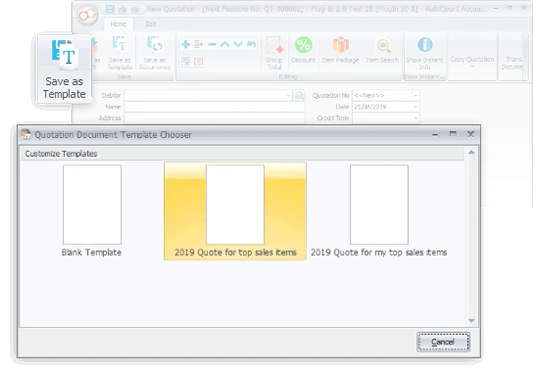Select the 2019 Quote for my top sales items template

coord(379,211)
